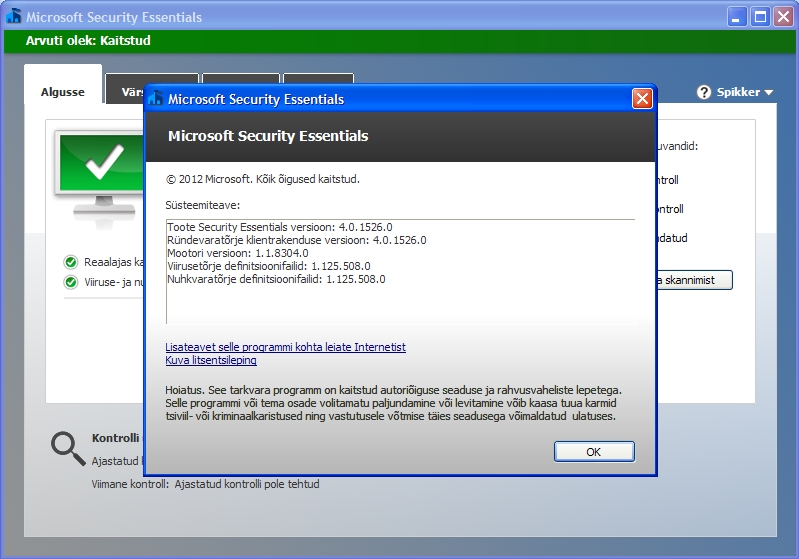Click the partially hidden skannimist button
Screen dimensions: 799x559
click(x=695, y=280)
